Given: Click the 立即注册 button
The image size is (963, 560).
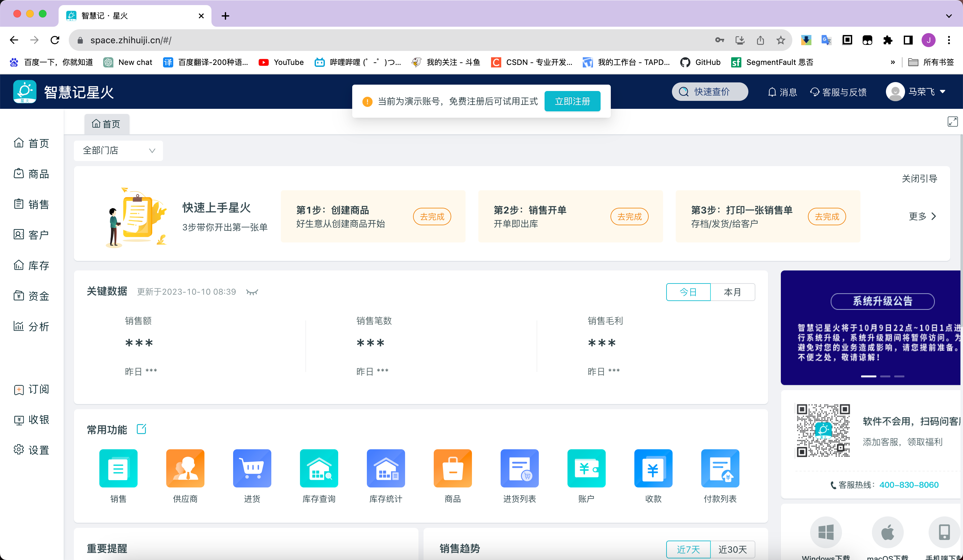Looking at the screenshot, I should 572,101.
